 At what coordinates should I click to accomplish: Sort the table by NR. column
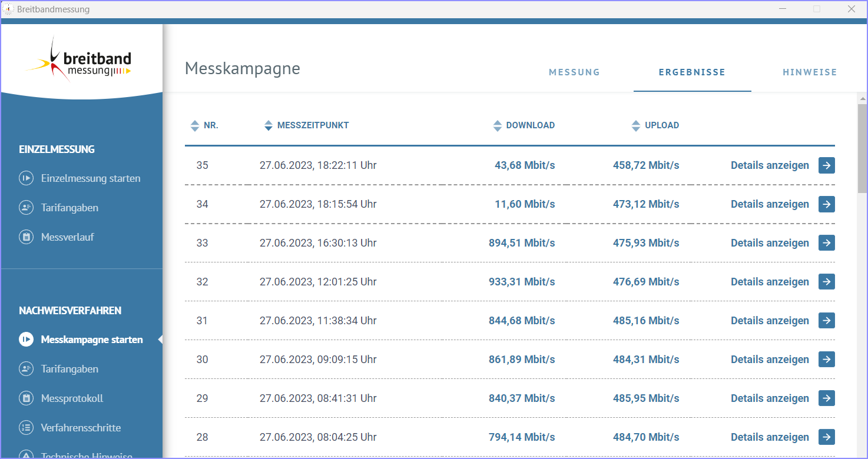point(204,125)
